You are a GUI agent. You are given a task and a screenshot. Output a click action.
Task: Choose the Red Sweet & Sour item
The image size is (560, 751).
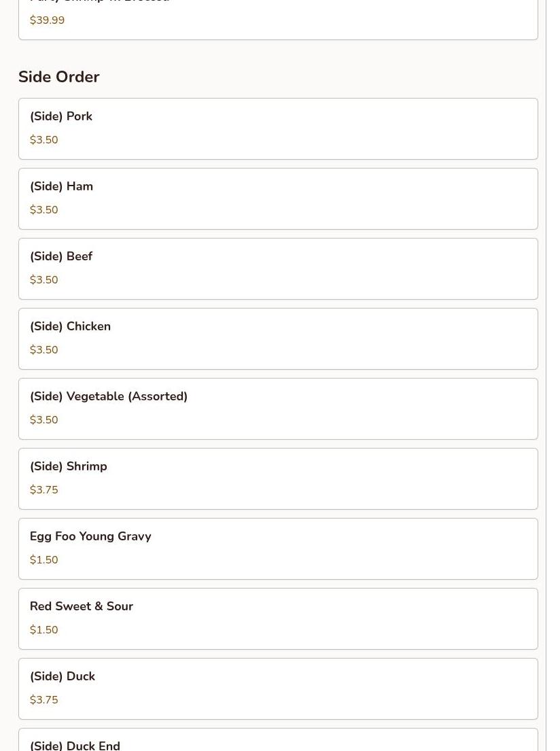tap(278, 618)
